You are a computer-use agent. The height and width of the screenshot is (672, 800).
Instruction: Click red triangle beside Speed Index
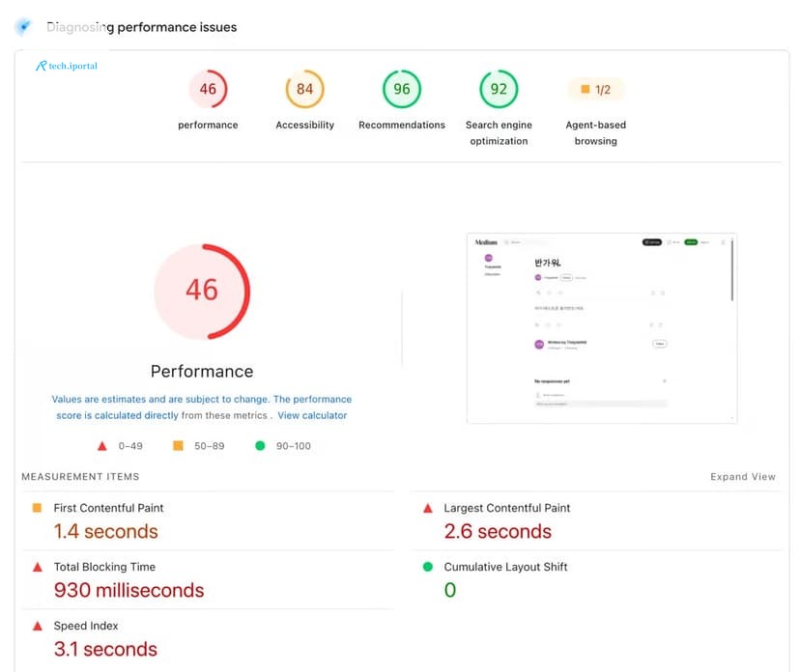[38, 626]
